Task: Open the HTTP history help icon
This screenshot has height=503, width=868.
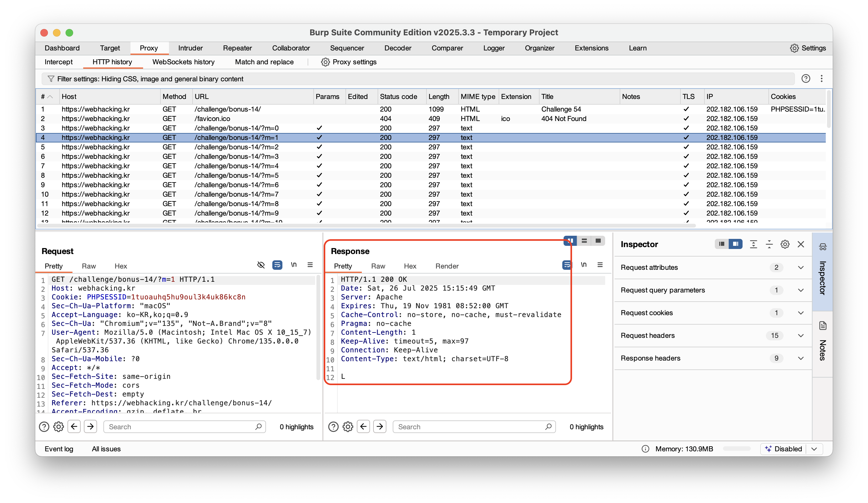Action: coord(805,78)
